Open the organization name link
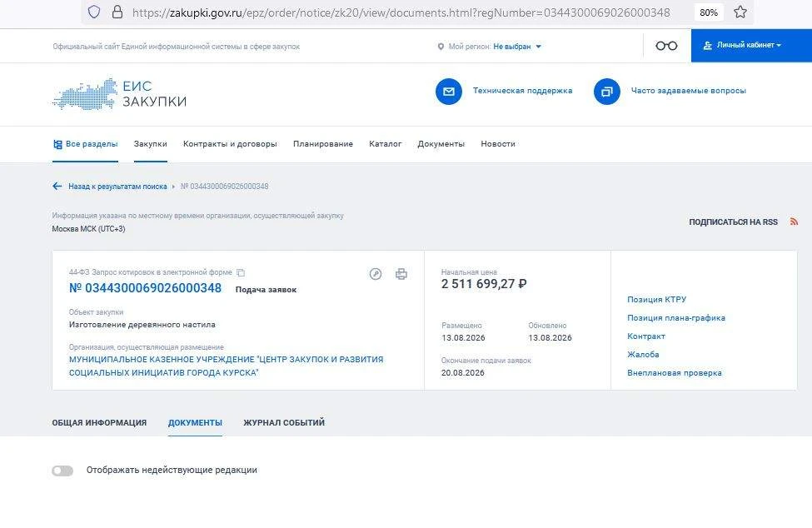This screenshot has width=812, height=528. click(227, 366)
